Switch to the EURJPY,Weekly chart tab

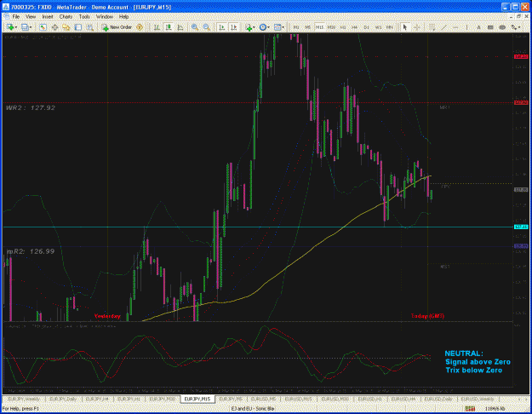click(x=24, y=399)
